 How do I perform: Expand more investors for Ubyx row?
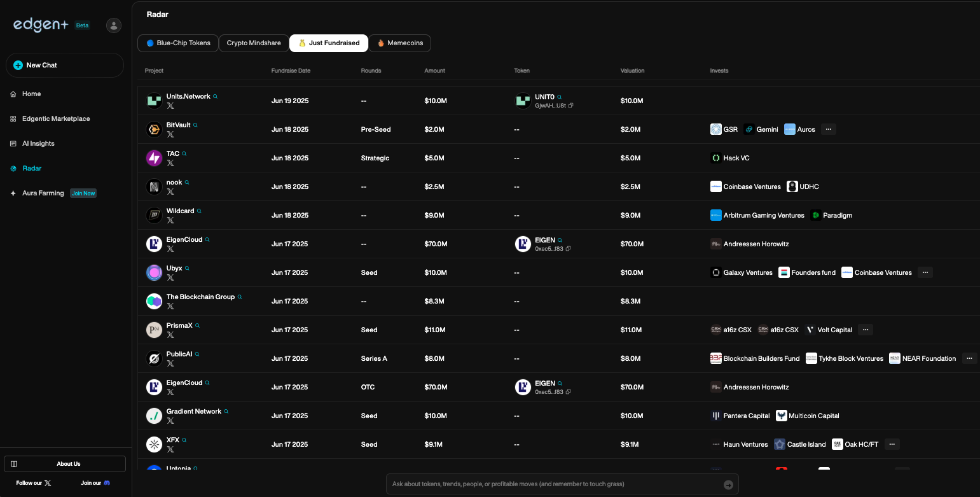coord(925,272)
